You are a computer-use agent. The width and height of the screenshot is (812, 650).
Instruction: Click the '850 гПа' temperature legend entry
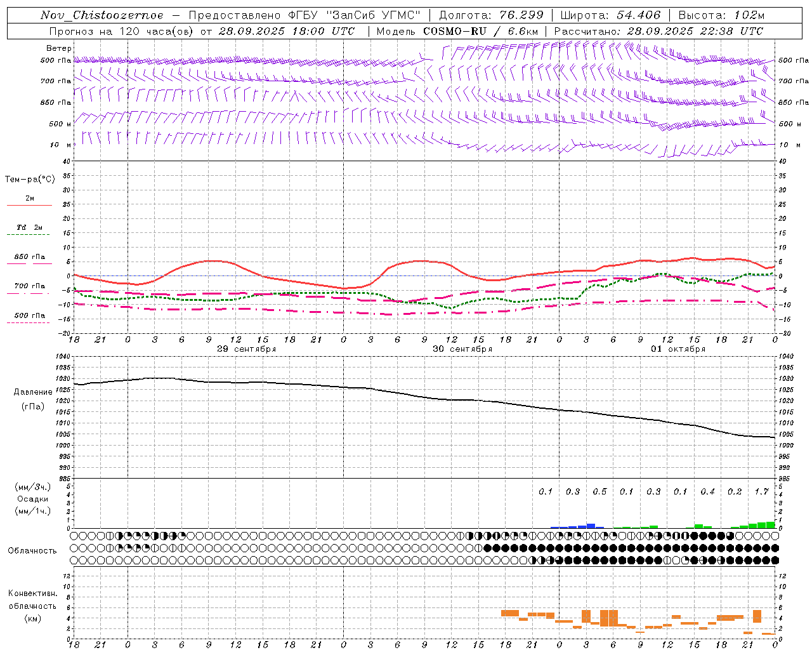[30, 257]
